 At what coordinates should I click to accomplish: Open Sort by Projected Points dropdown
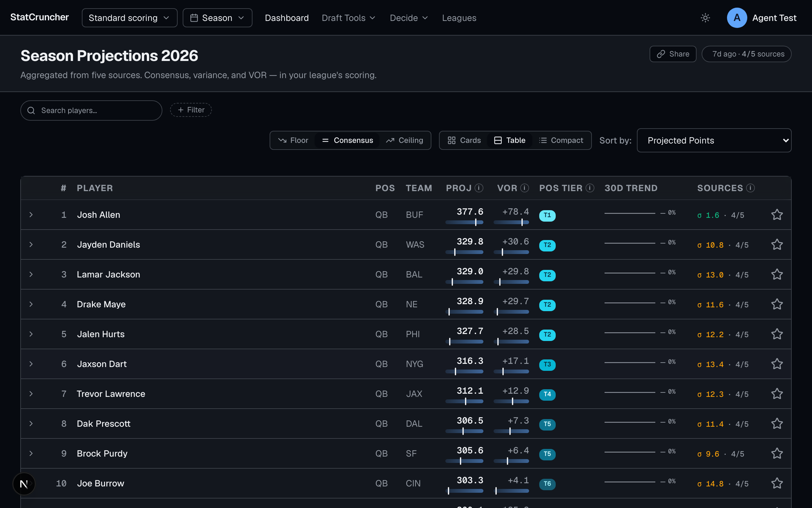[714, 140]
